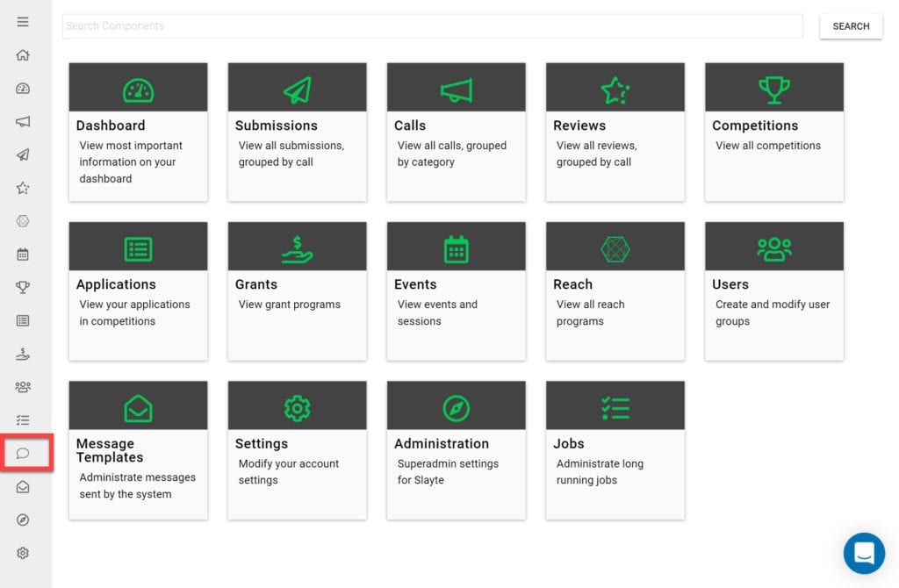Click 'View all reviews, grouped by call'
The width and height of the screenshot is (899, 588).
[597, 154]
